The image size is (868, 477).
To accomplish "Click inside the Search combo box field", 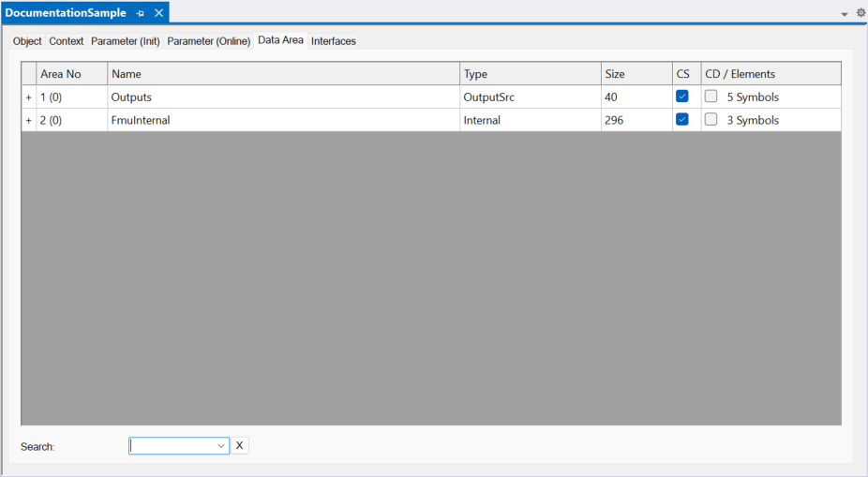I will tap(172, 446).
